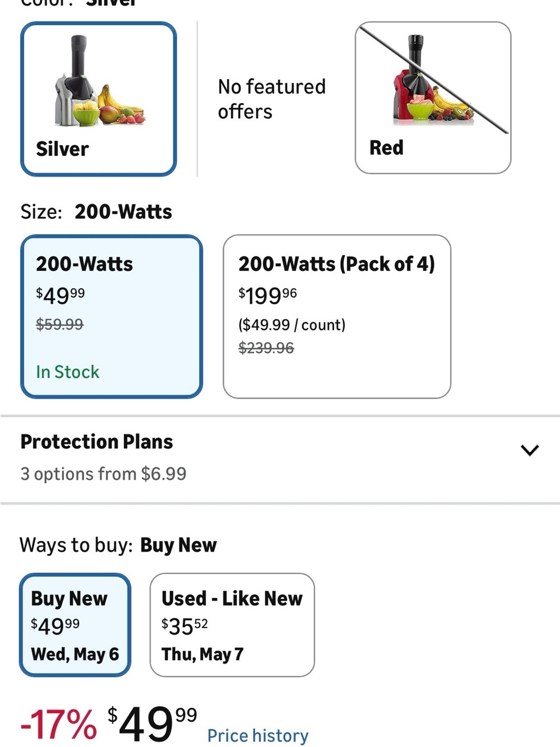Tap the 3 options from $6.99 text

103,474
